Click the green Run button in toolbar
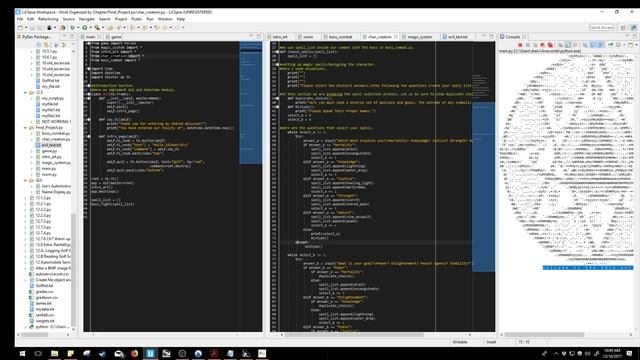This screenshot has height=360, width=640. tap(84, 28)
